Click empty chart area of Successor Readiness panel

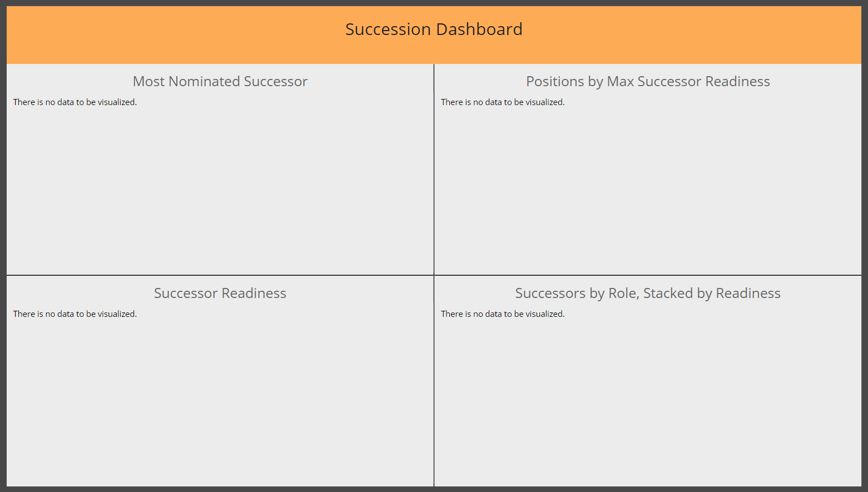220,401
